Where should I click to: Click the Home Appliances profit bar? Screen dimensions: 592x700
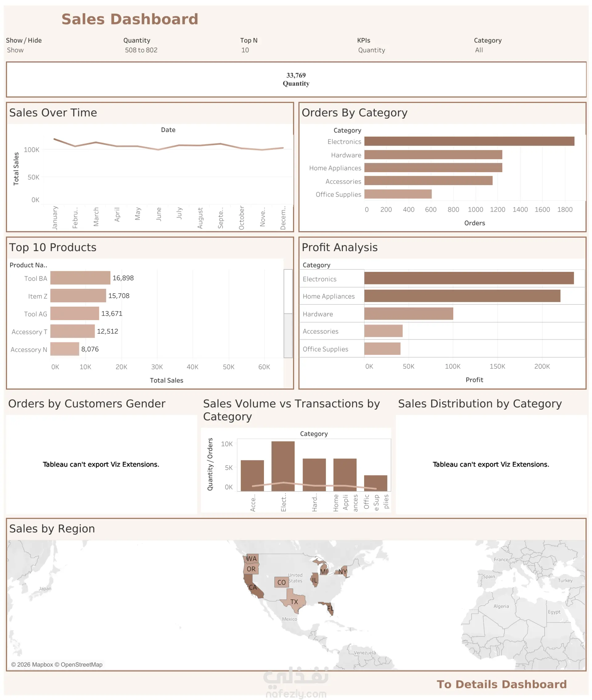tap(462, 296)
